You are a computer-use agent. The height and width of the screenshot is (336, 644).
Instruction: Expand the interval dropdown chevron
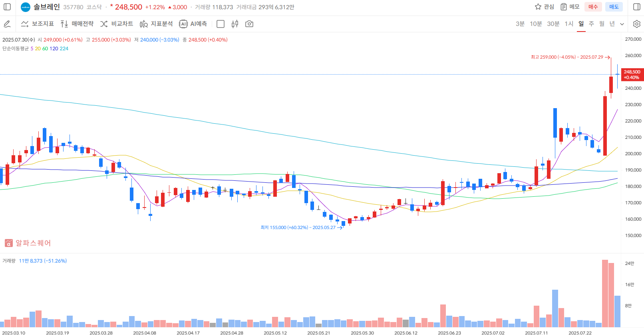(622, 24)
